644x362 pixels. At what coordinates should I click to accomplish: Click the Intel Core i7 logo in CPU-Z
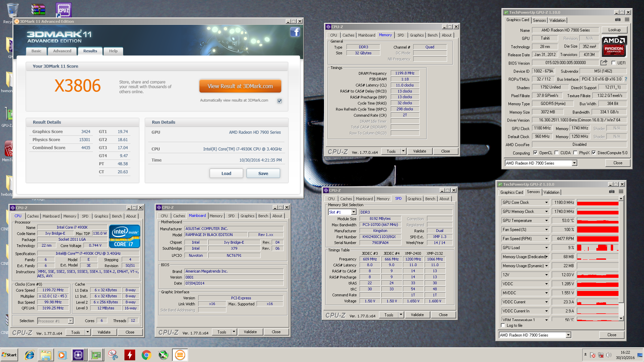pyautogui.click(x=124, y=236)
